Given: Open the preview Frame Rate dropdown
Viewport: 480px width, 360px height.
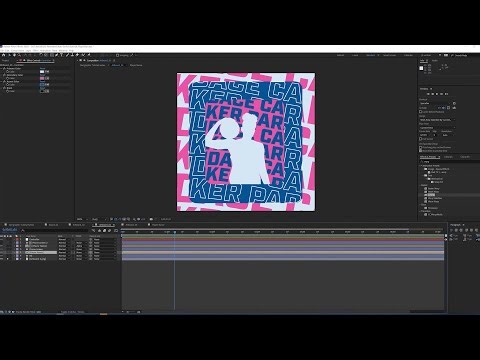Looking at the screenshot, I should [x=425, y=135].
